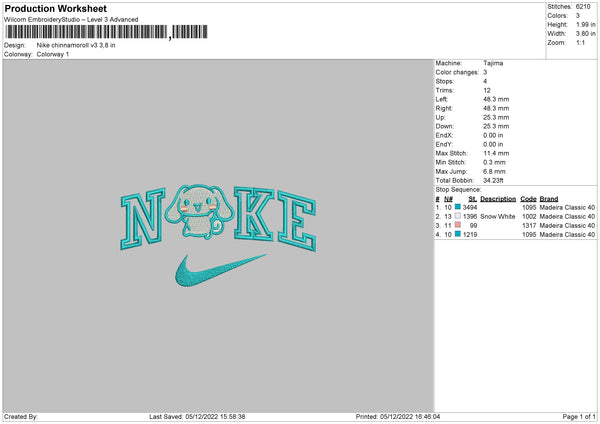Click the Machine value 'Tajima'
The width and height of the screenshot is (600, 424).
click(x=493, y=63)
